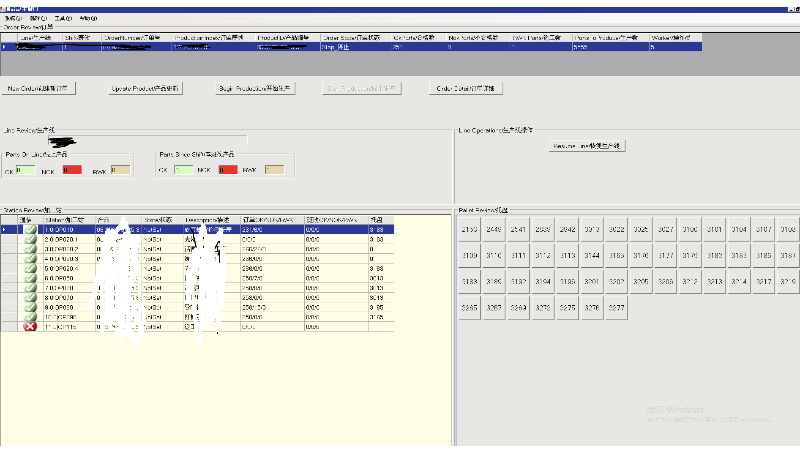Click pallet 3101

click(x=714, y=230)
